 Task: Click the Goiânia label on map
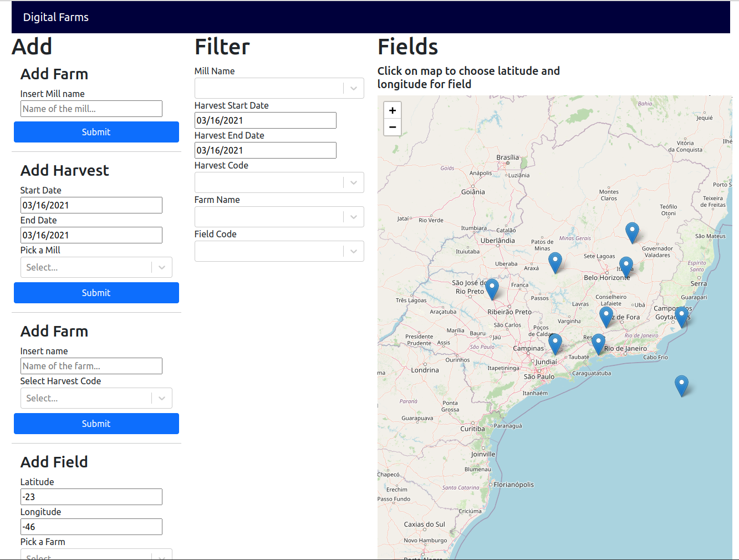(x=473, y=192)
